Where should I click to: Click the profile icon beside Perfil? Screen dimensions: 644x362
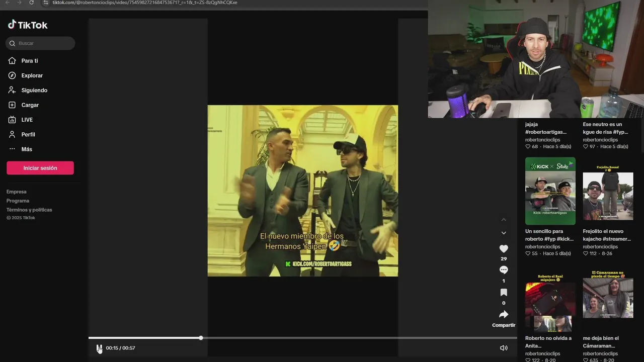12,135
